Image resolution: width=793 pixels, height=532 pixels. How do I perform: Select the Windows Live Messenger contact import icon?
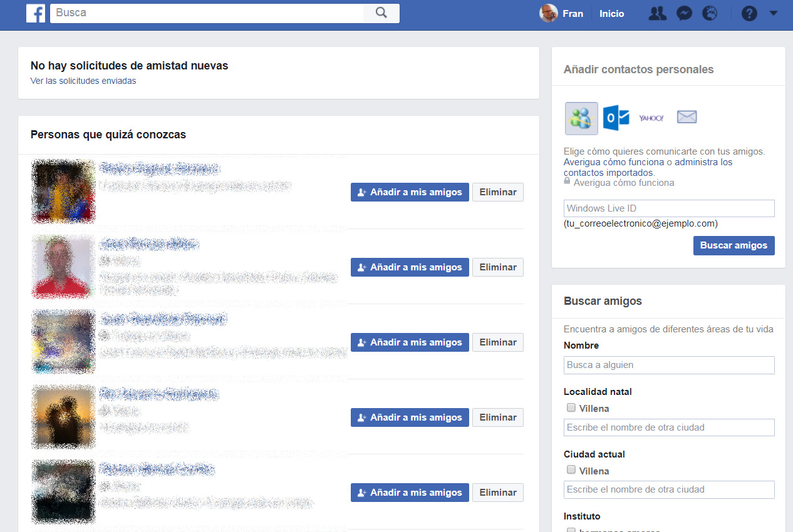pos(581,118)
